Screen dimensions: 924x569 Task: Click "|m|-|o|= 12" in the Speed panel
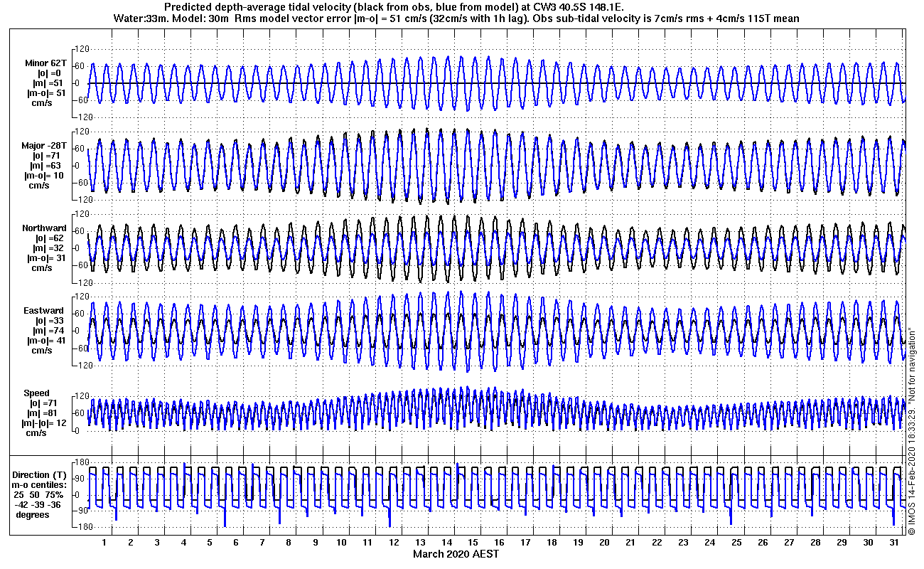point(43,423)
